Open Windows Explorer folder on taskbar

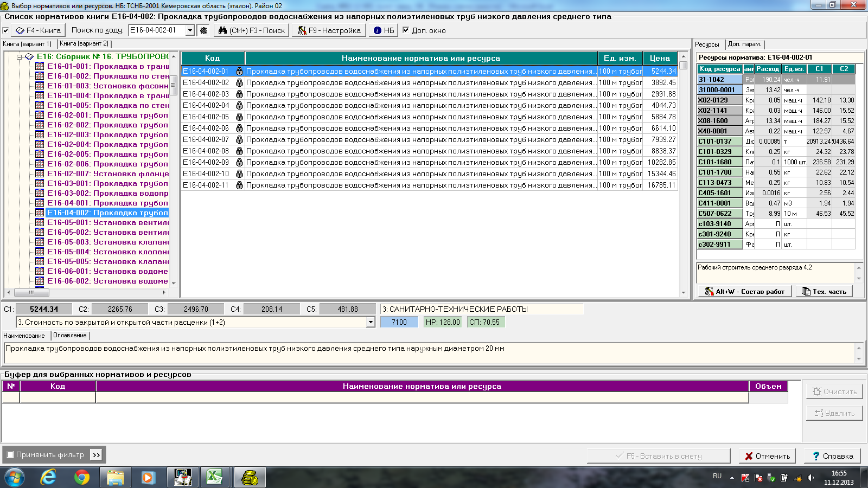pyautogui.click(x=115, y=478)
